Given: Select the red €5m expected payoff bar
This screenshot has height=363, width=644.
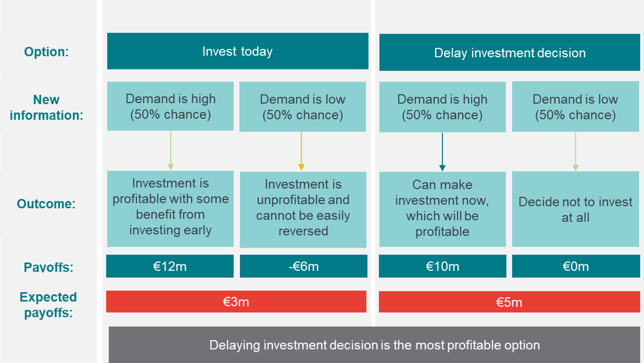Looking at the screenshot, I should coord(509,302).
